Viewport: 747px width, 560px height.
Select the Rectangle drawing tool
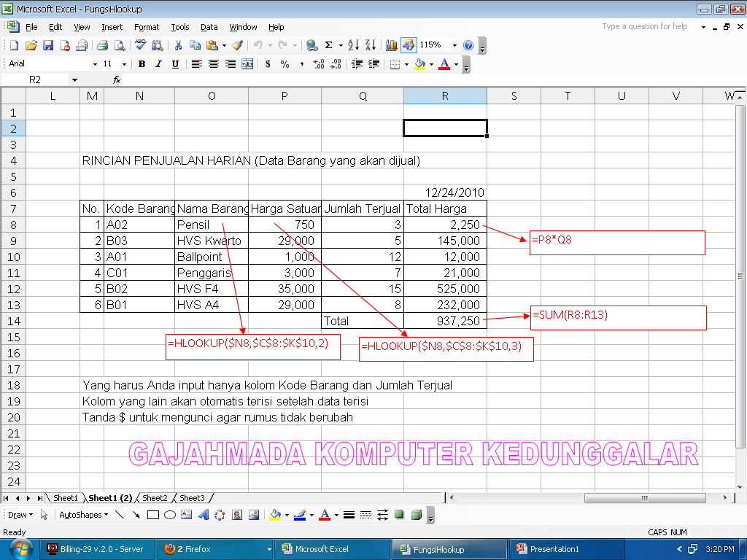tap(153, 515)
